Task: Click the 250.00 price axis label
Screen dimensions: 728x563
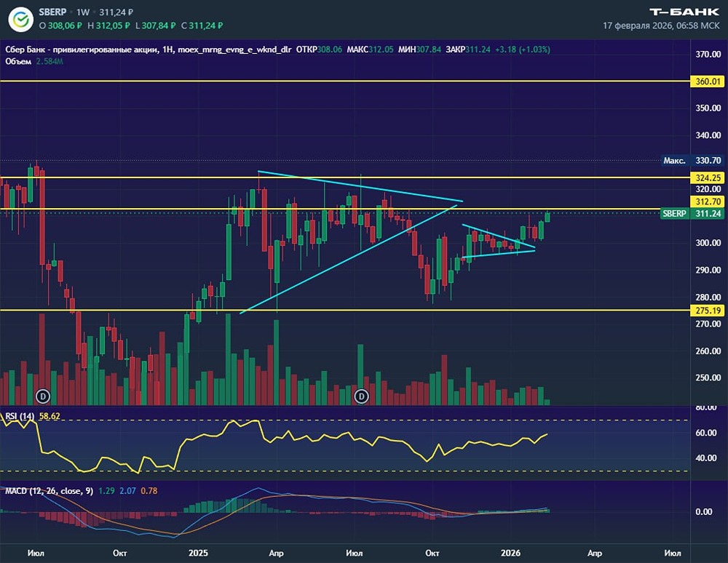Action: click(x=708, y=378)
